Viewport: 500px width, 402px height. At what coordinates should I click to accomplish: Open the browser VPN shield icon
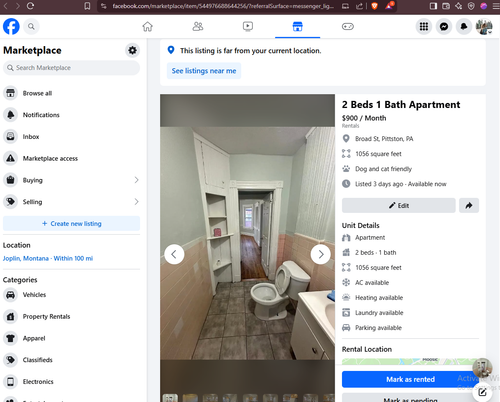coord(471,6)
